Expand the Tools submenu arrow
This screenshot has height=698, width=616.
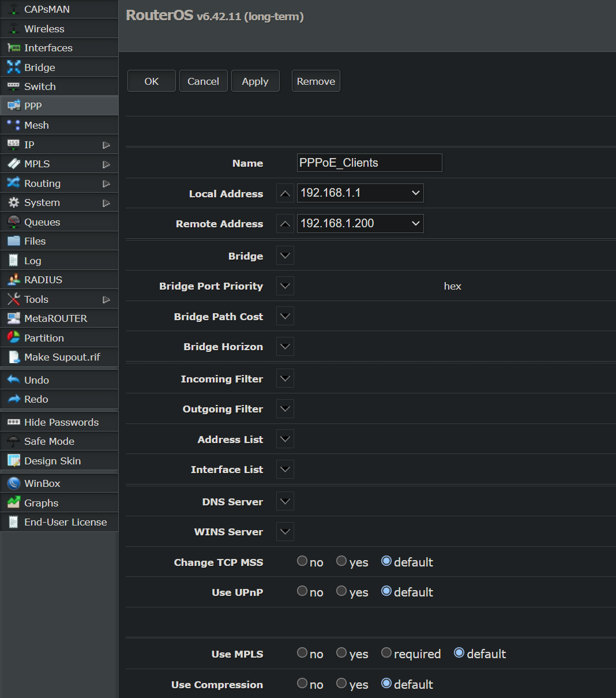tap(106, 299)
